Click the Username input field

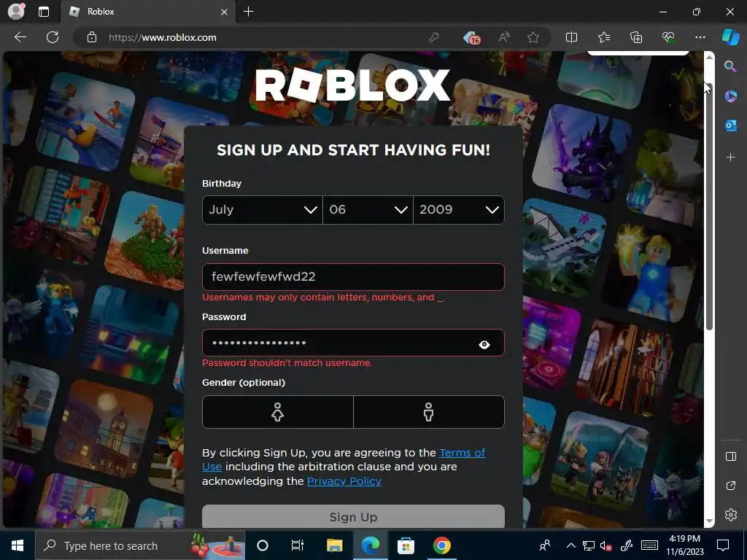coord(353,276)
